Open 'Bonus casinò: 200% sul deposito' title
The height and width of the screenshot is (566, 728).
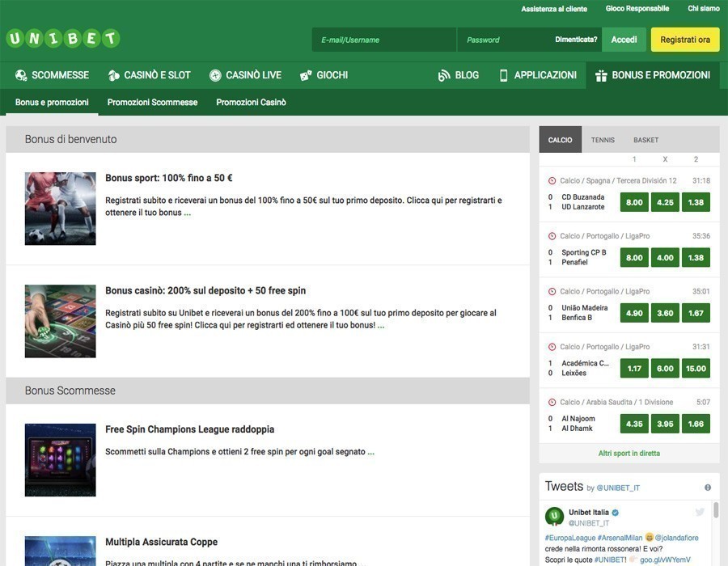[205, 290]
